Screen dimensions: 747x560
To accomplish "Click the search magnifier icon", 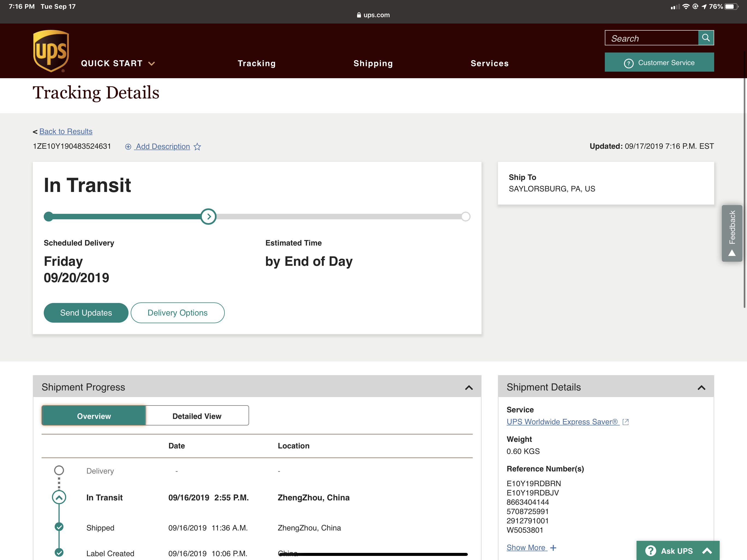I will point(706,37).
